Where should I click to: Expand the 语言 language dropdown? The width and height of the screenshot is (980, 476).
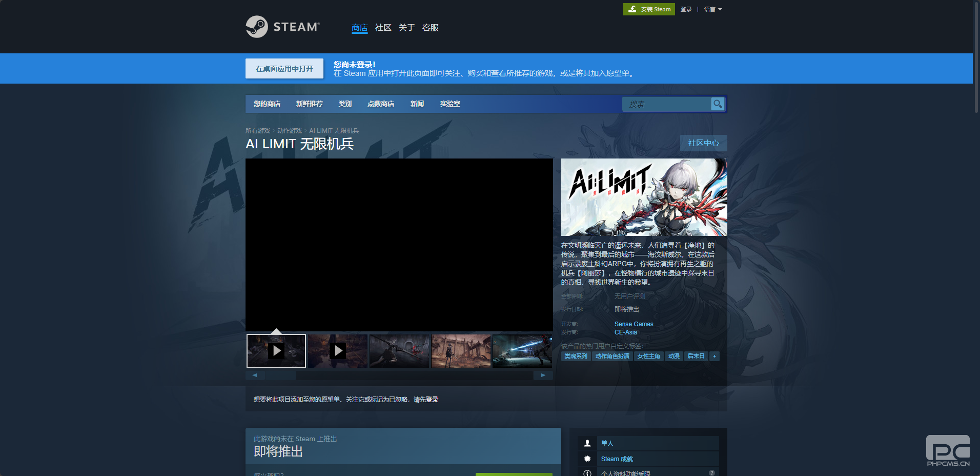pos(712,9)
